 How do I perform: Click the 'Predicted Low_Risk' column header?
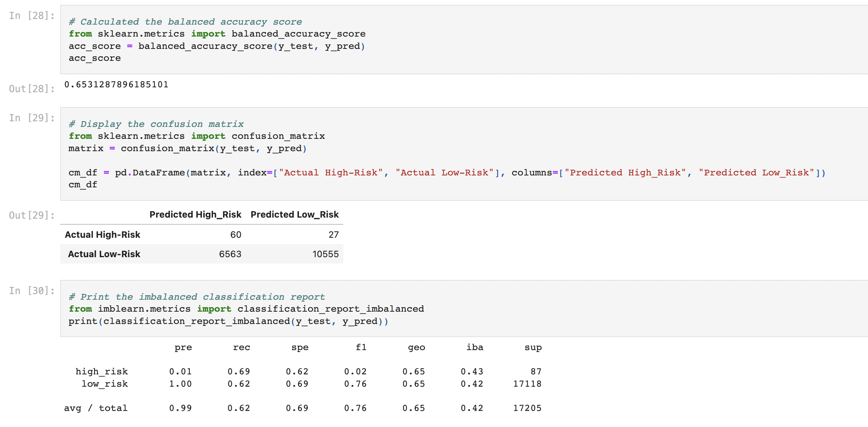(294, 215)
